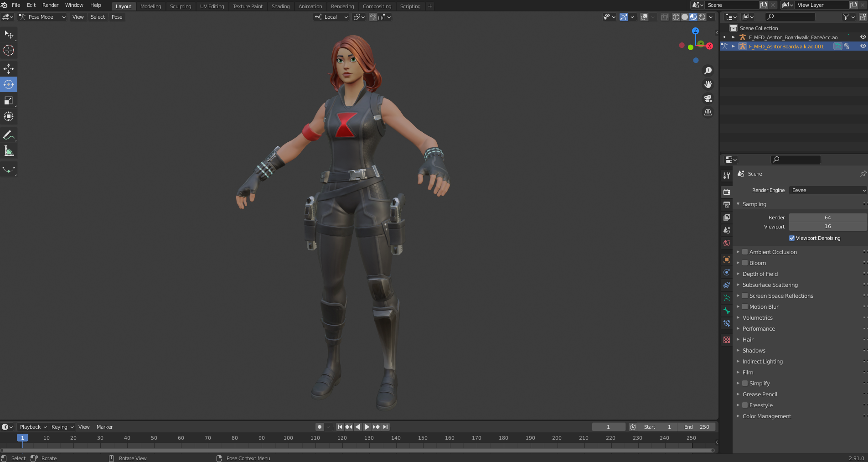Jump to the end frame button
The width and height of the screenshot is (868, 462).
[386, 427]
